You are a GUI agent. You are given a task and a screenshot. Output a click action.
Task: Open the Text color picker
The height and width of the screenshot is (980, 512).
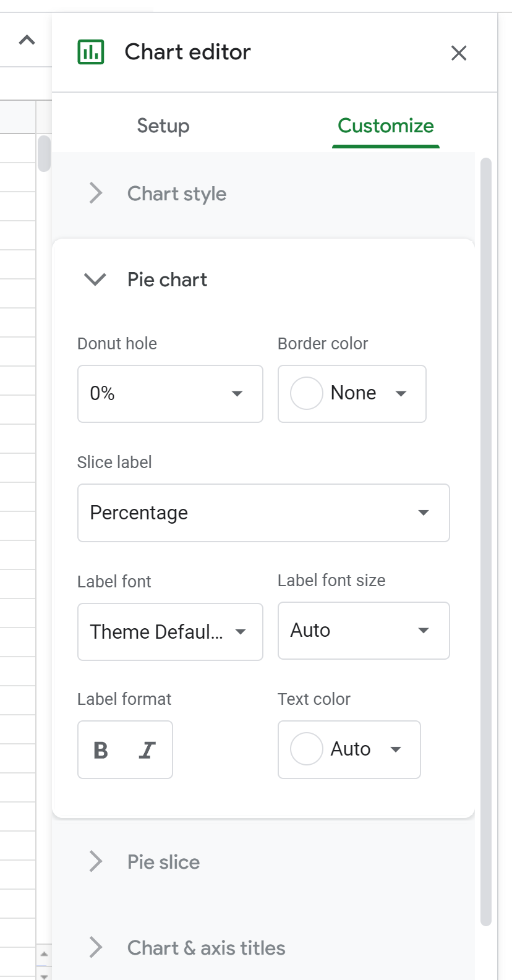(349, 749)
